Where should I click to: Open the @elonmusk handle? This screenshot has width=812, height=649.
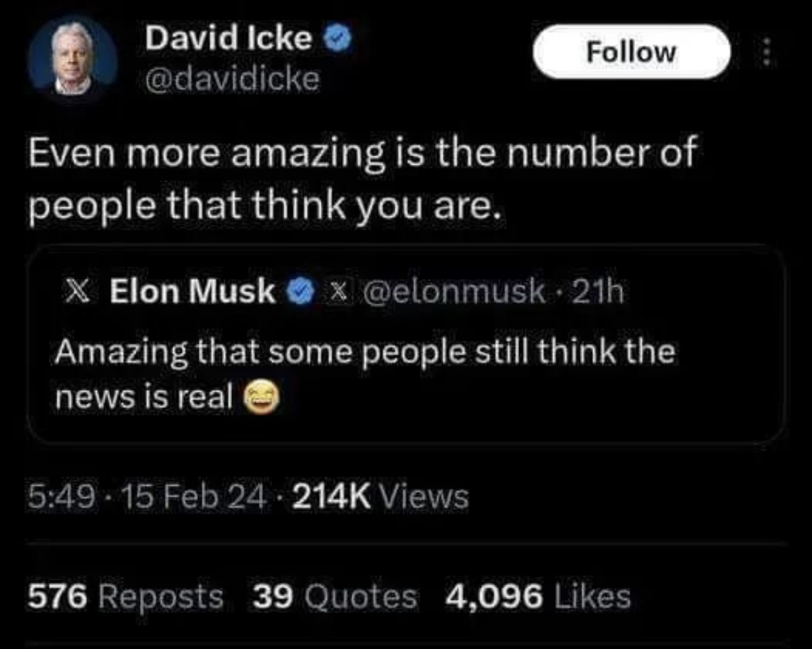[x=453, y=291]
